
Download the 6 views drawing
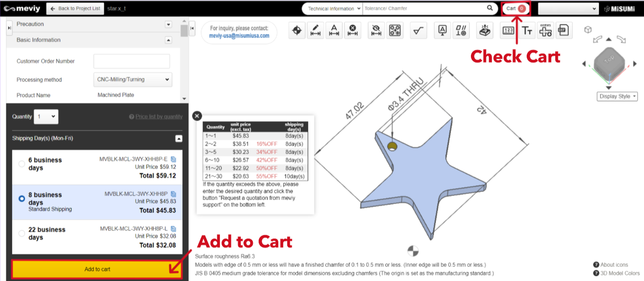click(x=545, y=31)
